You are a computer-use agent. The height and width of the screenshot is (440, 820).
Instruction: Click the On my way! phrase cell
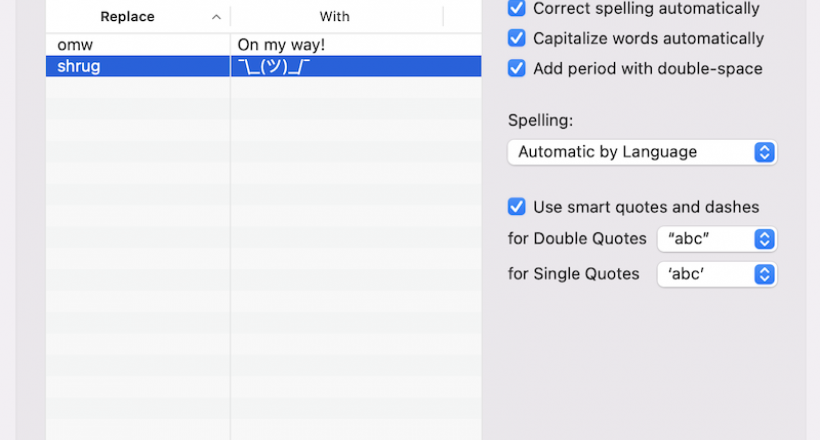pos(281,45)
